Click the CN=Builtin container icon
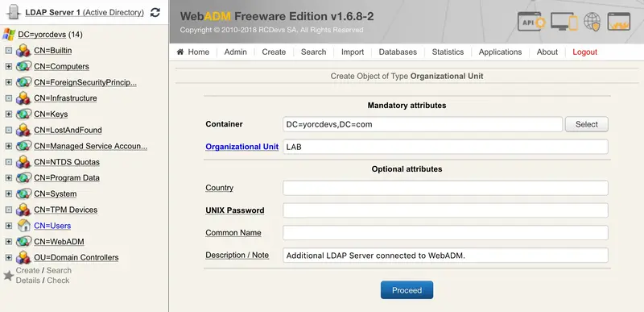644x312 pixels. tap(23, 51)
